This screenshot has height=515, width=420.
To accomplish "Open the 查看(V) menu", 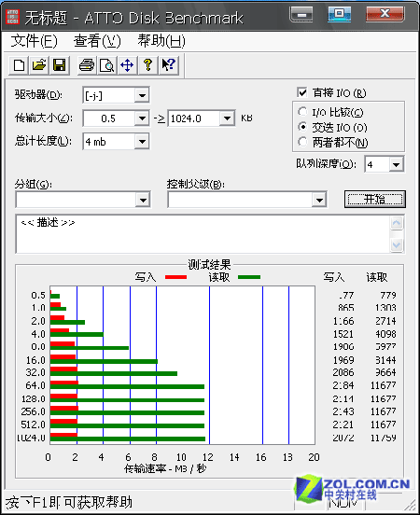I will pos(97,41).
